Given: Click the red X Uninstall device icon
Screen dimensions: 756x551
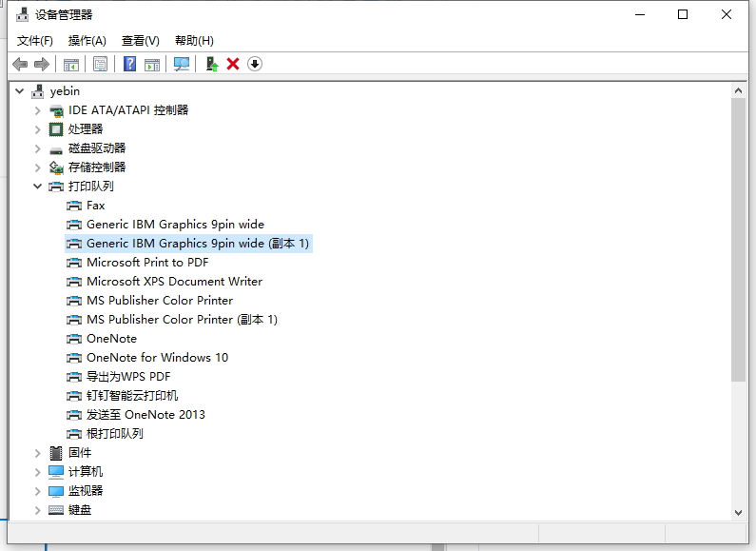Looking at the screenshot, I should (233, 64).
